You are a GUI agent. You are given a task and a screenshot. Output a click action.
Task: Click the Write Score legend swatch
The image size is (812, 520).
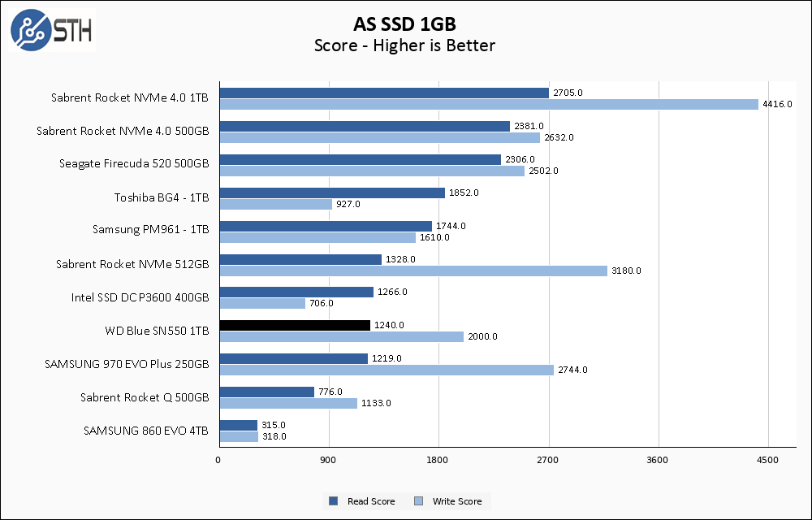coord(418,501)
